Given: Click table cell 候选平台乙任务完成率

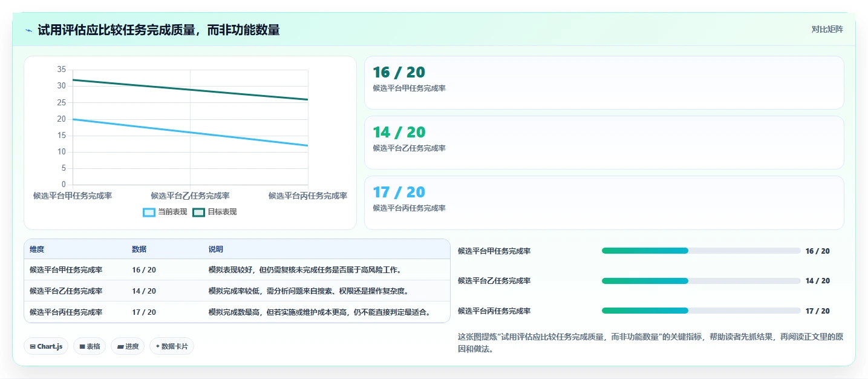Looking at the screenshot, I should 66,291.
